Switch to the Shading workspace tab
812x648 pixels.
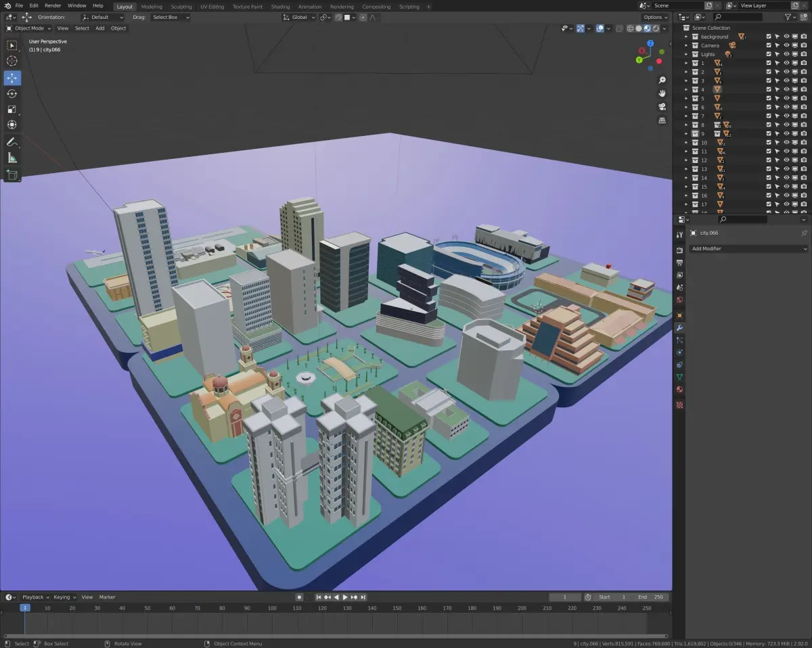click(x=280, y=7)
